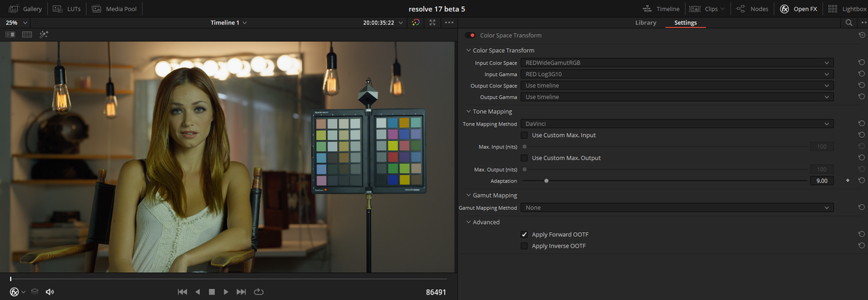Open the Tone Mapping Method dropdown
This screenshot has width=868, height=300.
point(677,124)
